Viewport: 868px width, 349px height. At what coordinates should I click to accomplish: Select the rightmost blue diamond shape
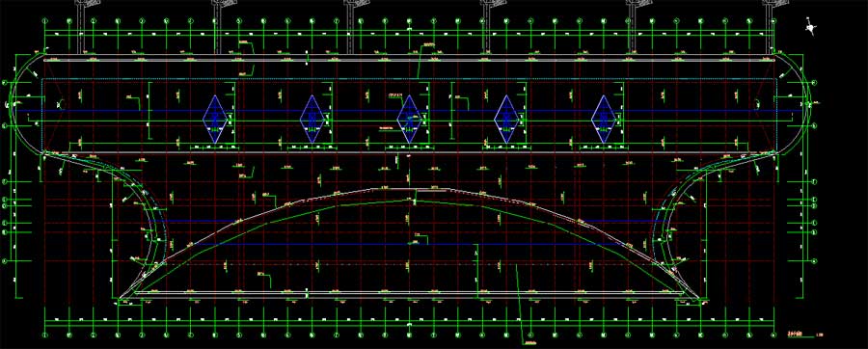604,119
